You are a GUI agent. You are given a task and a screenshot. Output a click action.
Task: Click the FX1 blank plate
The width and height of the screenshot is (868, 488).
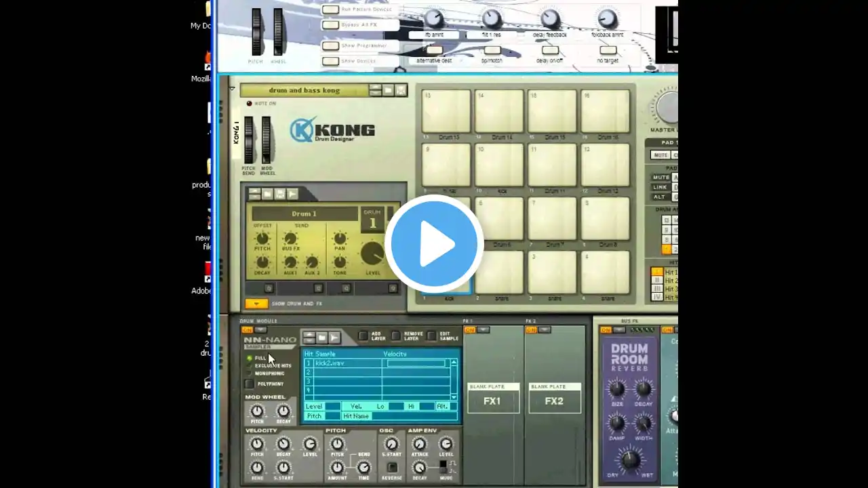click(x=493, y=398)
